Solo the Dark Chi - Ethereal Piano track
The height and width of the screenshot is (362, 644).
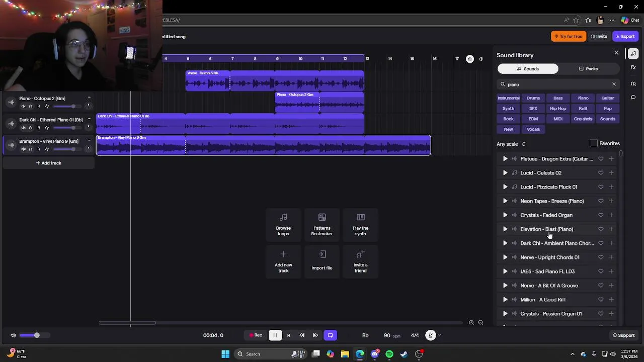(31, 128)
